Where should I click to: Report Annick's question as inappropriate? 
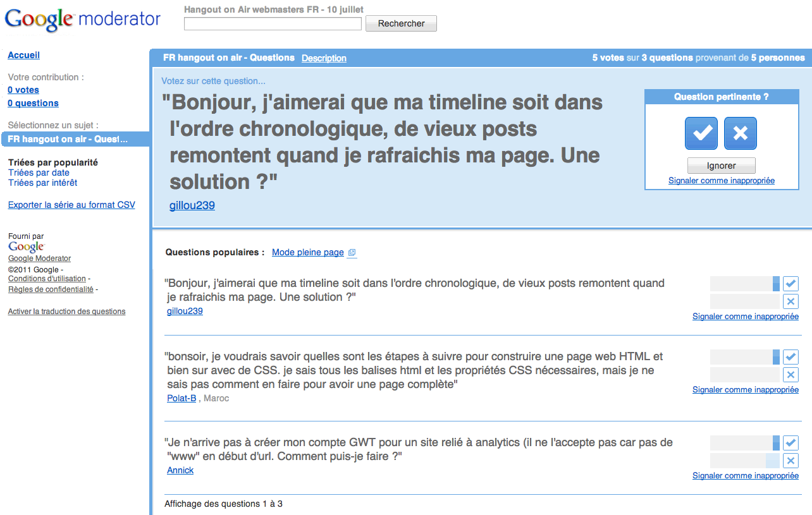click(x=746, y=476)
